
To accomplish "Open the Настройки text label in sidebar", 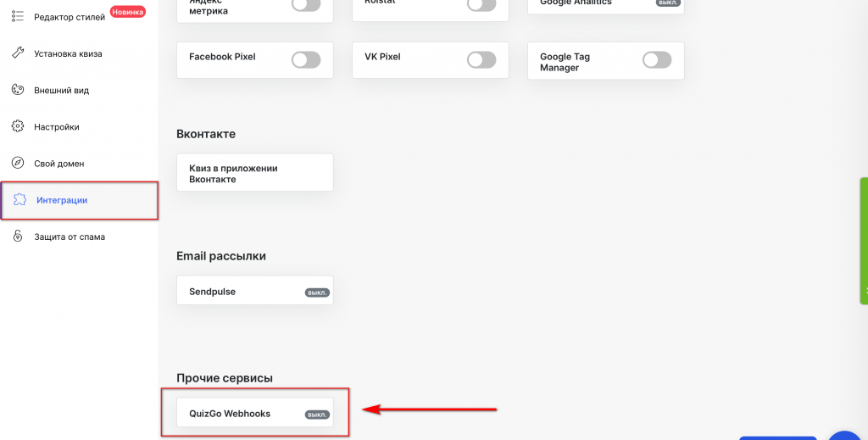I will pyautogui.click(x=57, y=126).
